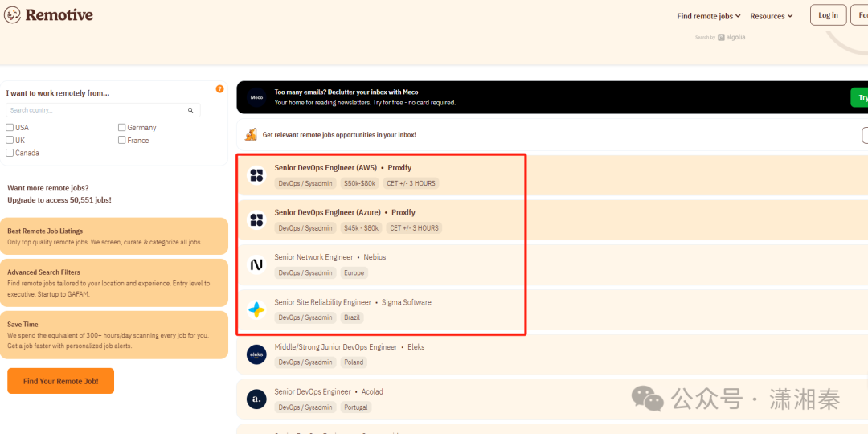Open Acolad Senior DevOps Engineer job
This screenshot has height=434, width=868.
[x=313, y=392]
